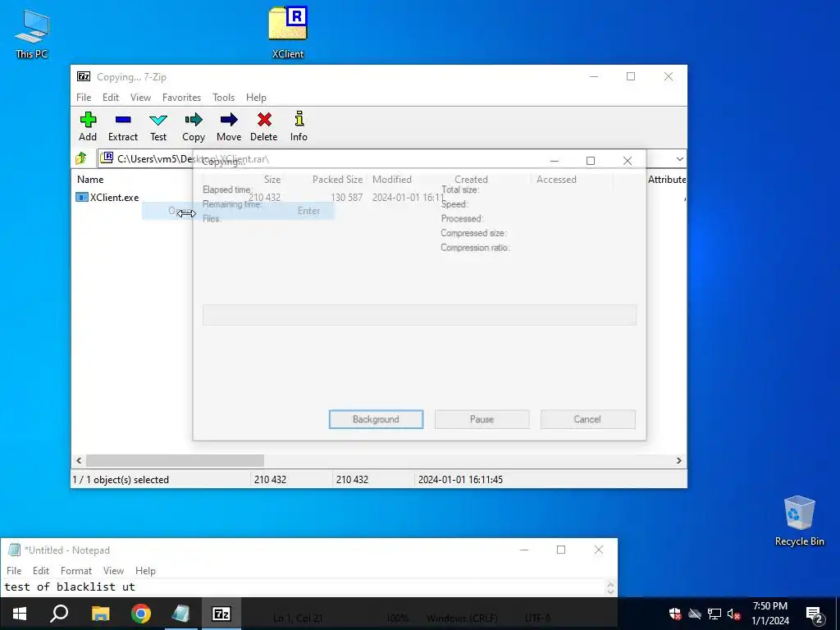Click the Info toolbar icon
Viewport: 840px width, 630px height.
(x=299, y=120)
